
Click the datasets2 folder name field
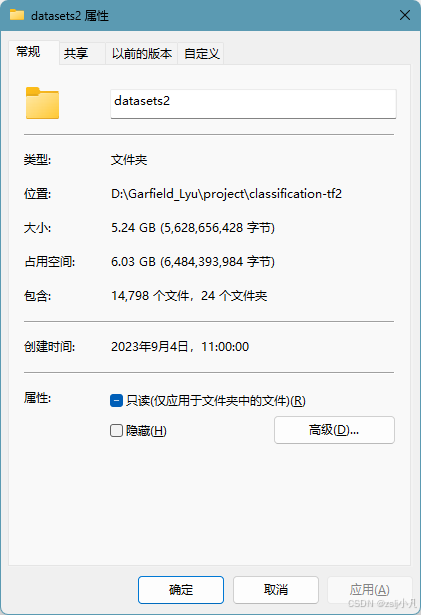tap(253, 104)
